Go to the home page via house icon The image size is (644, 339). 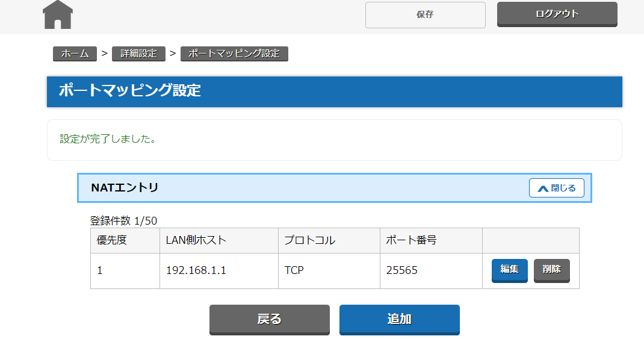(x=58, y=15)
